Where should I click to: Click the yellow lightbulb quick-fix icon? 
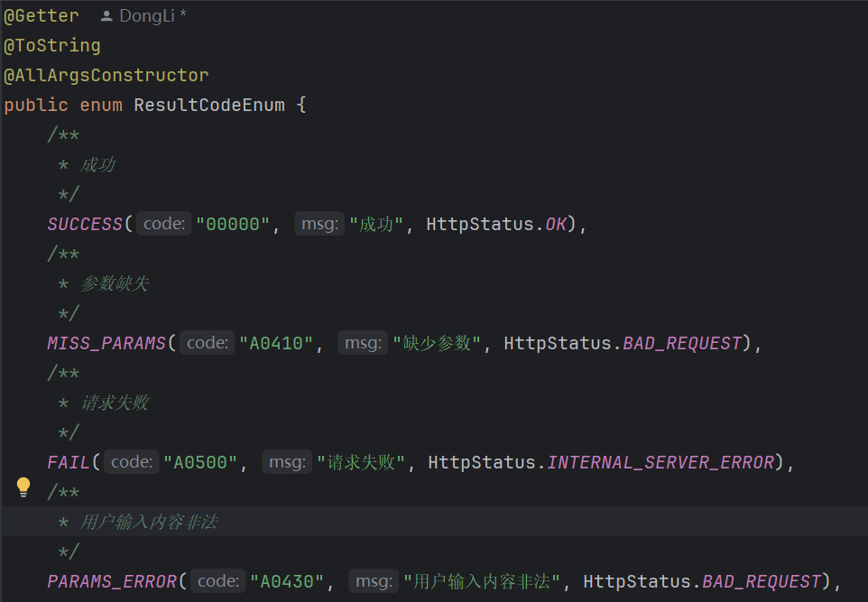23,487
